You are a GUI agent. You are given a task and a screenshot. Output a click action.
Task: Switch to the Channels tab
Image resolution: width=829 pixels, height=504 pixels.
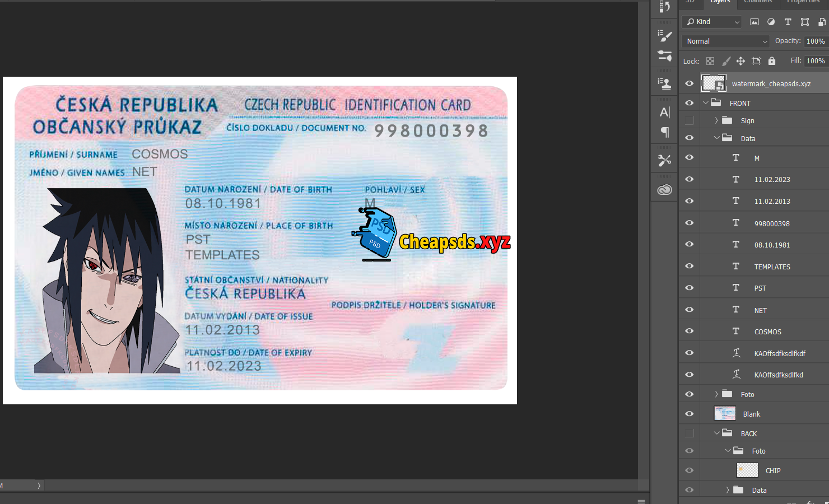click(757, 2)
